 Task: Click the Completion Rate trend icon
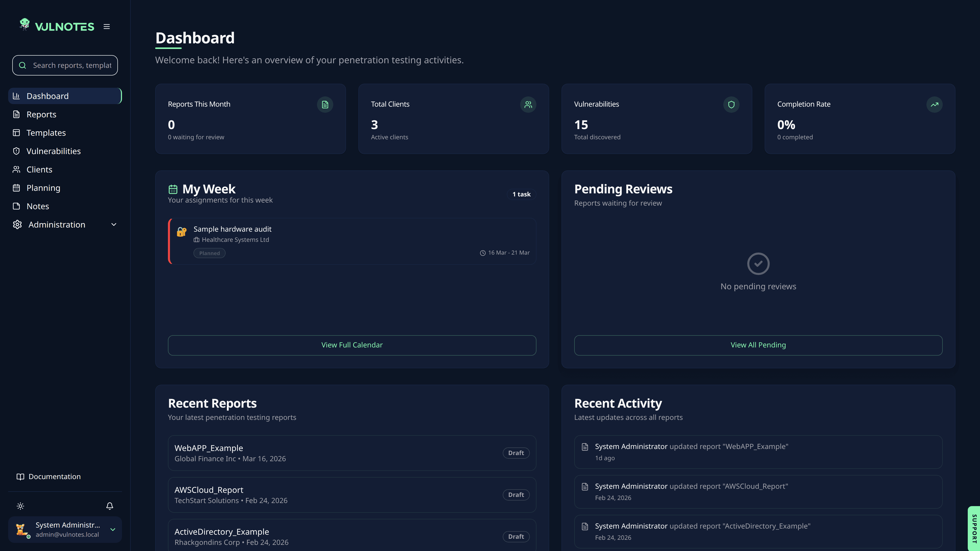tap(934, 105)
